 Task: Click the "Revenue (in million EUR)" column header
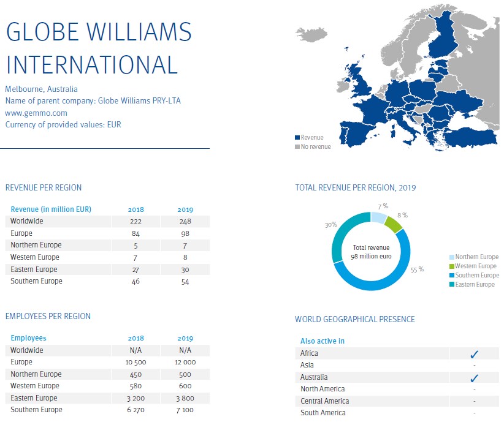point(51,209)
